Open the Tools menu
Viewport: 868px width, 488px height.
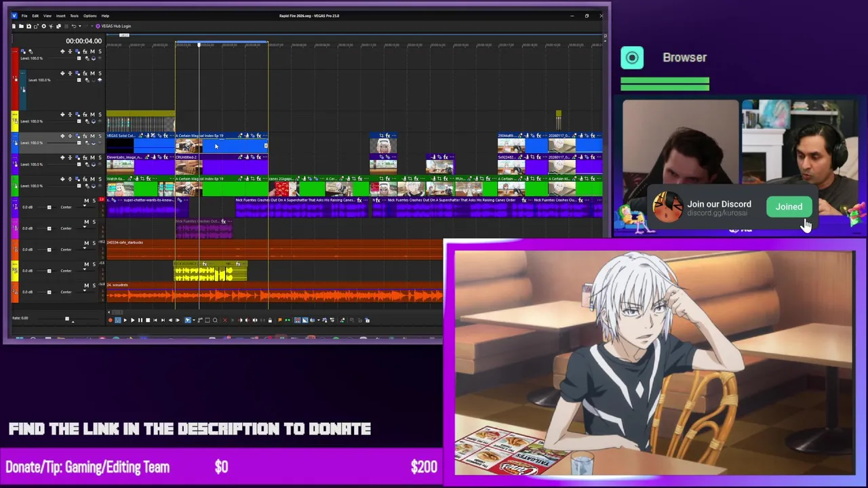(75, 16)
